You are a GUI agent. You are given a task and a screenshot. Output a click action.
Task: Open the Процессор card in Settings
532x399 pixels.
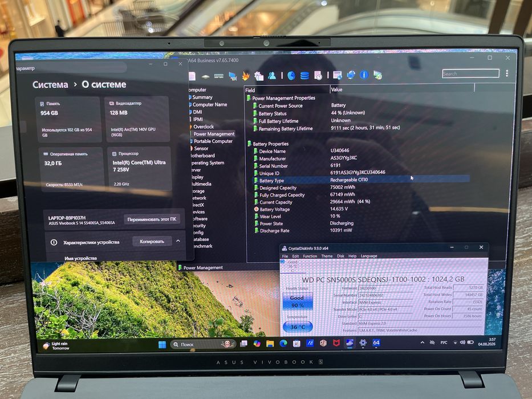[140, 169]
